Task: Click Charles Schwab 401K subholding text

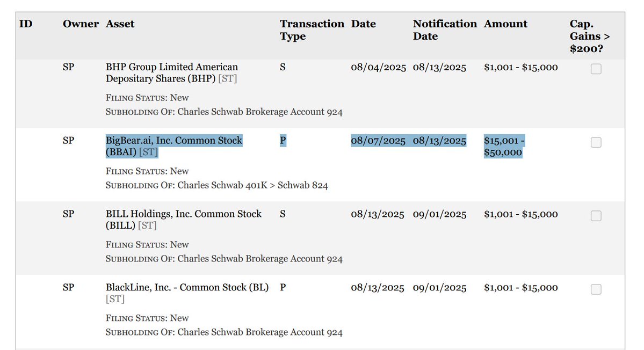Action: click(252, 186)
